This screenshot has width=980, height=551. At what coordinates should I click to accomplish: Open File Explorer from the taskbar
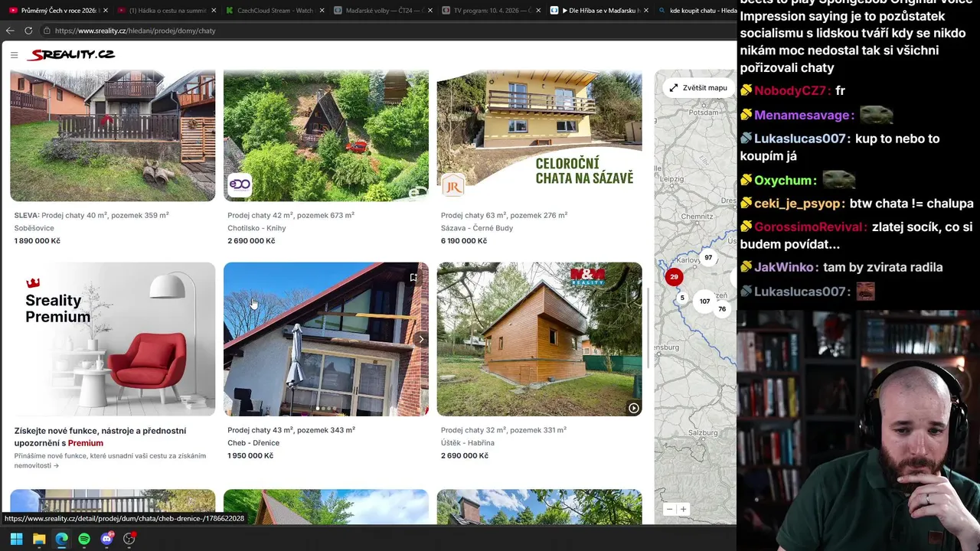tap(39, 539)
